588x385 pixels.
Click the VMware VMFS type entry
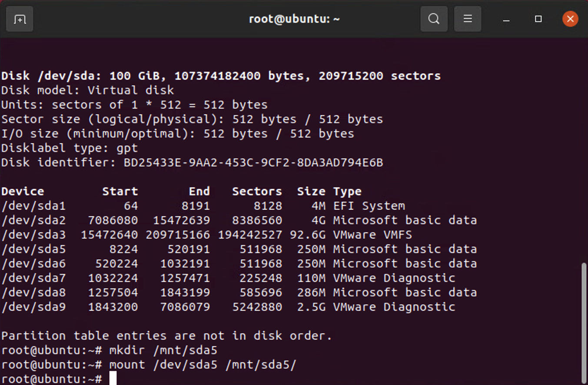(x=372, y=235)
